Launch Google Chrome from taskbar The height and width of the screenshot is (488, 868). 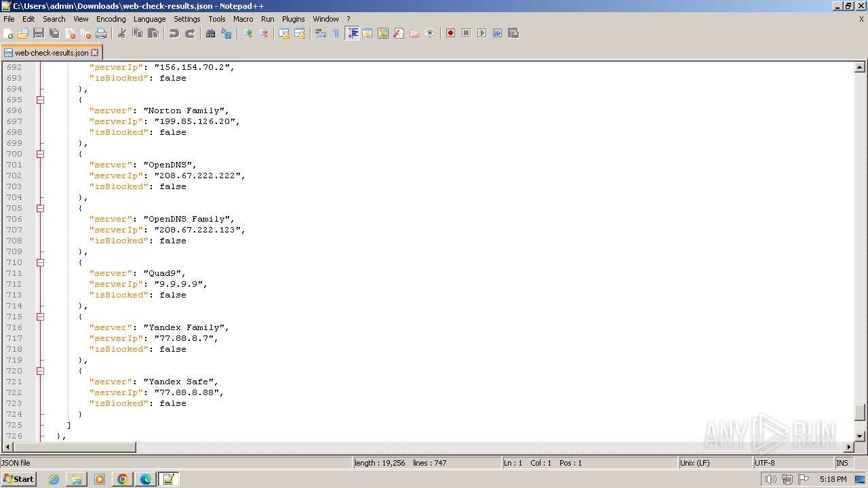coord(123,479)
